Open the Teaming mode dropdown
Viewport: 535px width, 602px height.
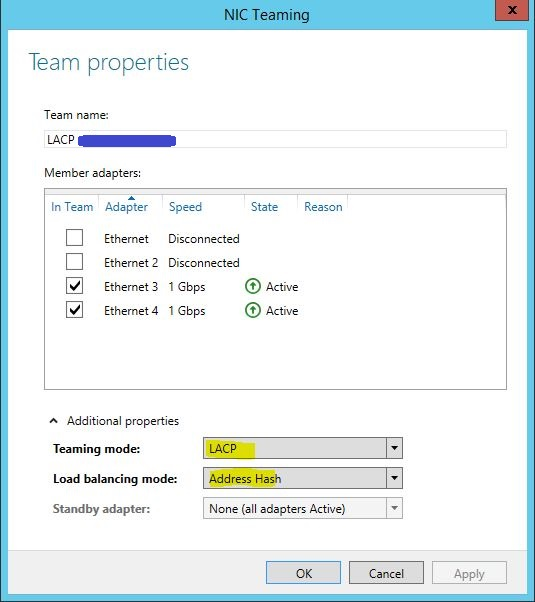click(303, 448)
